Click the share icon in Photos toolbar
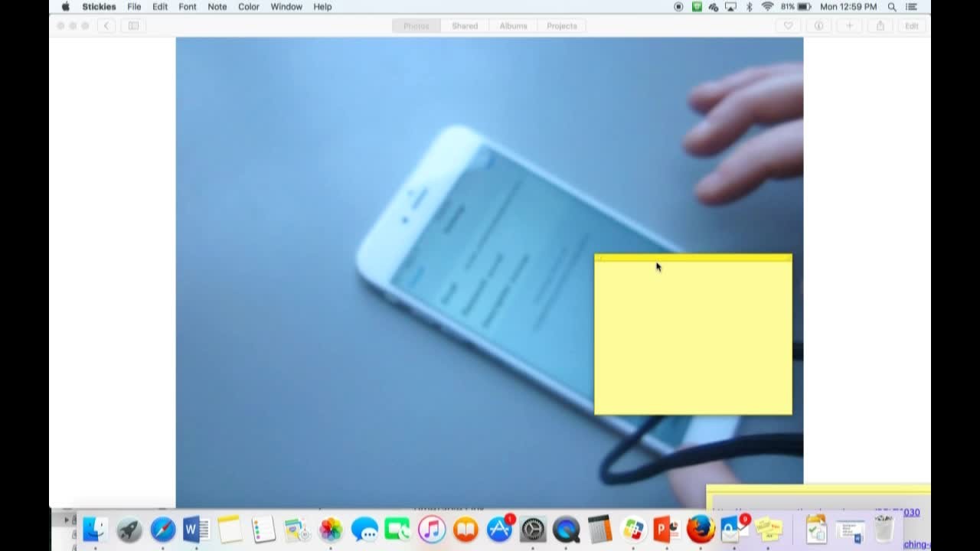This screenshot has height=551, width=980. [x=880, y=26]
